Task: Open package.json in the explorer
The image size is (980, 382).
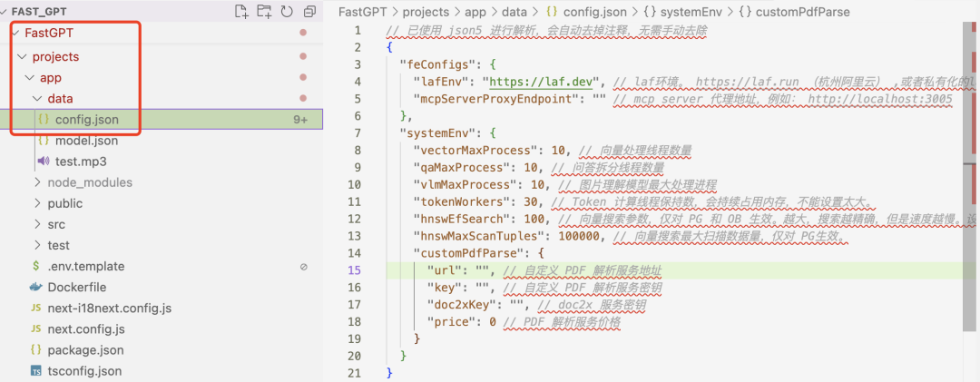Action: coord(85,350)
